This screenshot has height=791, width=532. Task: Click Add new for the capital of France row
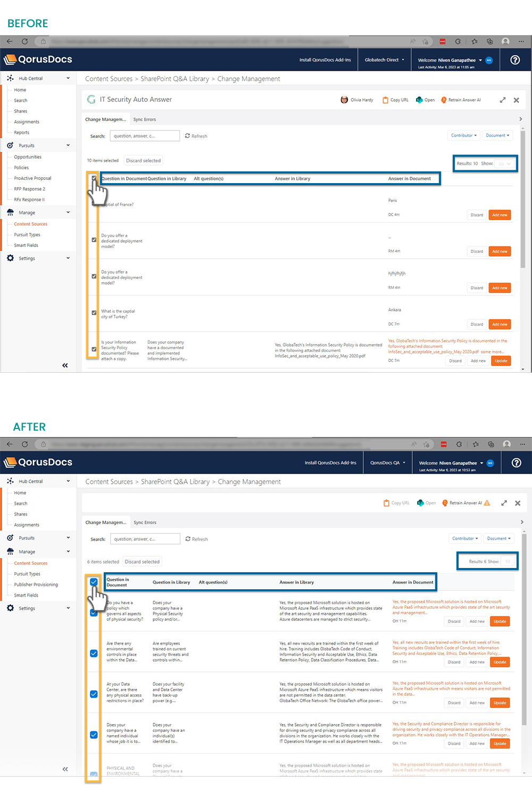click(500, 215)
